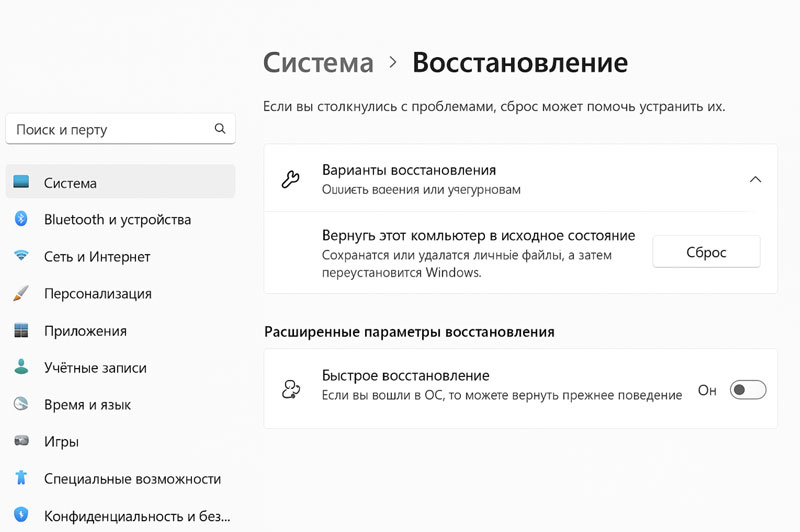Select Время и язык in sidebar
The height and width of the screenshot is (532, 800).
point(120,404)
